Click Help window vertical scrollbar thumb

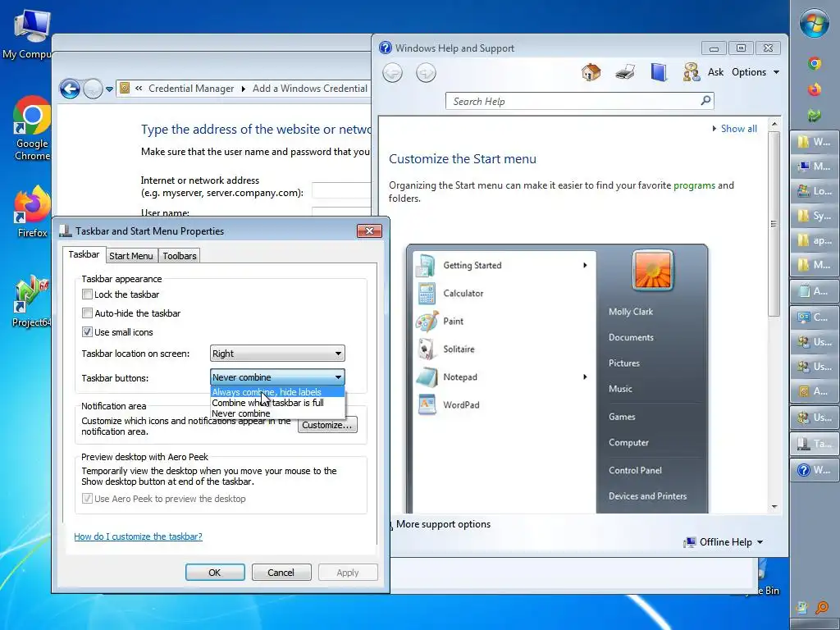[x=774, y=223]
